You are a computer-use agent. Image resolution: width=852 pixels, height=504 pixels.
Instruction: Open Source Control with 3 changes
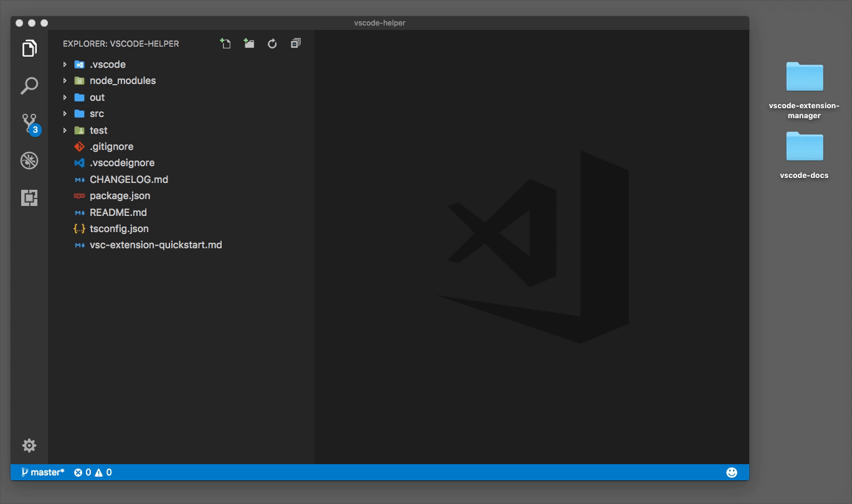click(x=30, y=124)
